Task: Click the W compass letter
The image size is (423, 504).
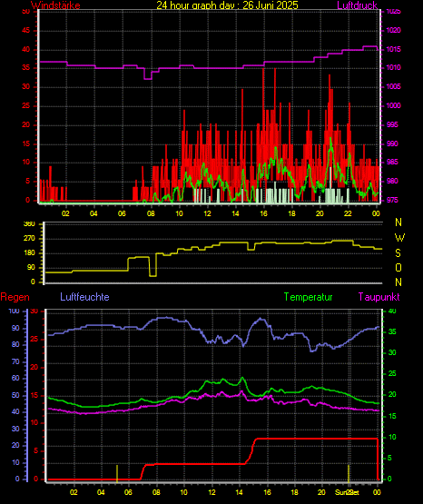Action: pos(399,238)
